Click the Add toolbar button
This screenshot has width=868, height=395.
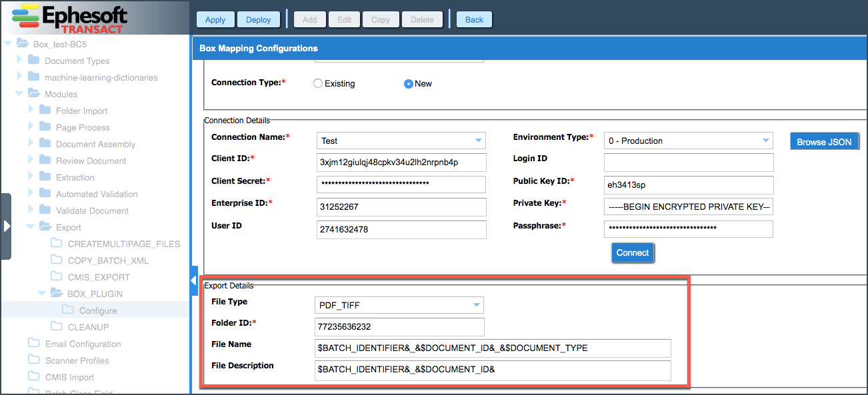pos(310,19)
